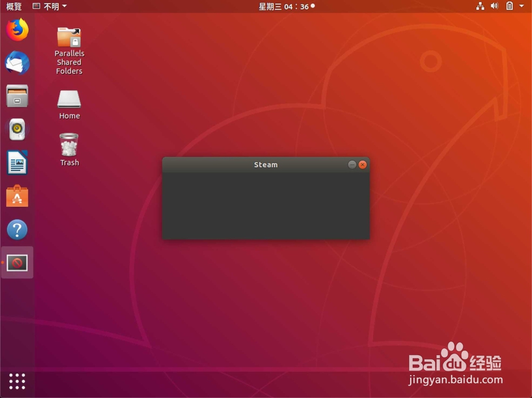Launch LibreOffice Writer from the dock
Viewport: 532px width, 398px height.
[16, 163]
